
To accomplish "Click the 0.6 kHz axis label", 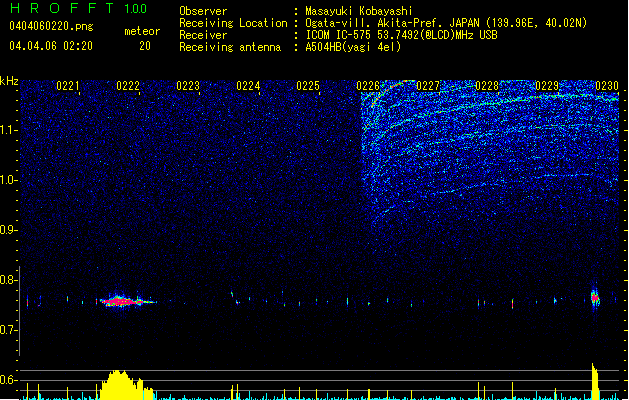I will point(9,380).
